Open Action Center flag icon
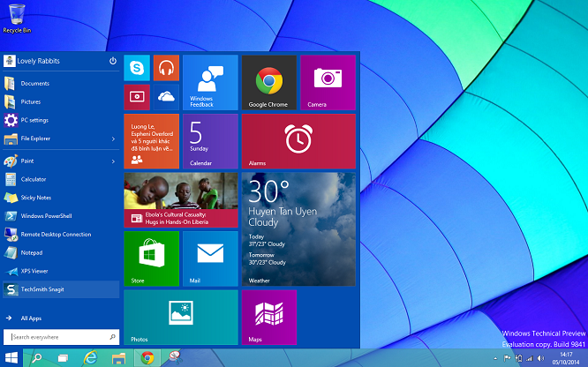588x367 pixels. point(507,358)
